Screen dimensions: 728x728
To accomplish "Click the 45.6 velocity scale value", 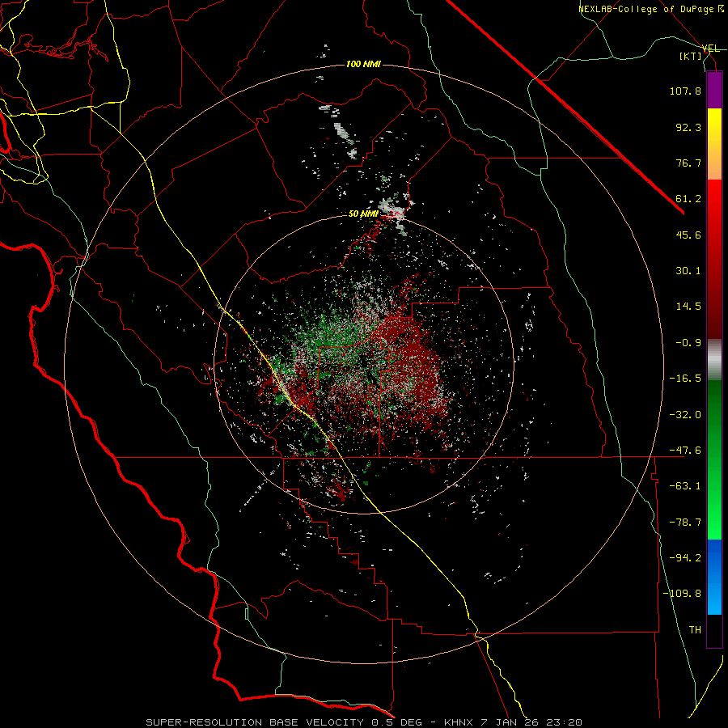I will (688, 235).
